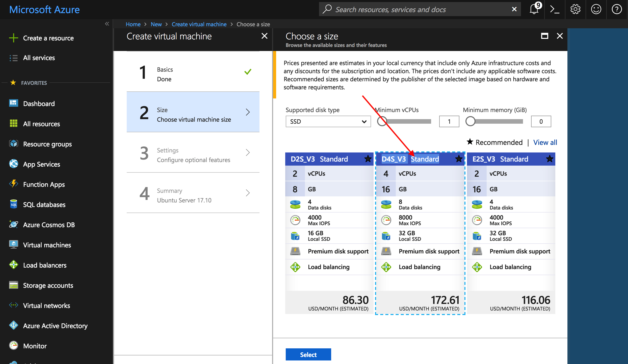Viewport: 628px width, 364px height.
Task: Click the Azure Active Directory icon
Action: 13,325
